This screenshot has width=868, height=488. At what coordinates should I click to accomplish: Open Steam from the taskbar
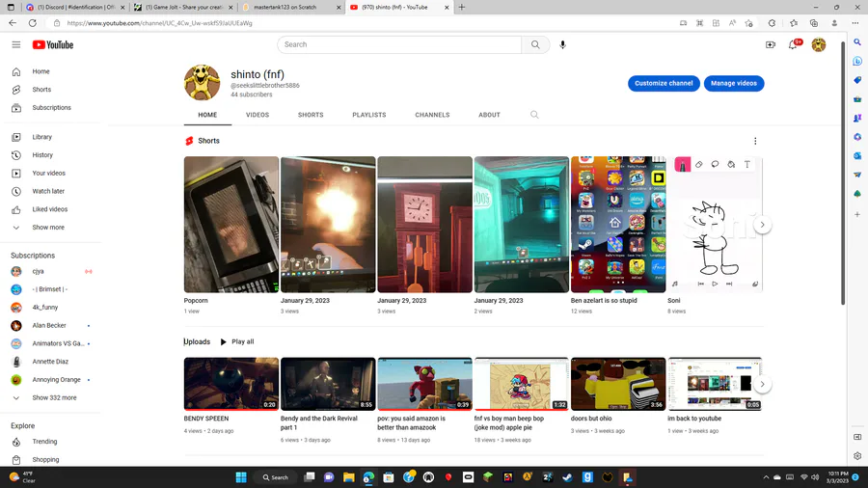[567, 477]
